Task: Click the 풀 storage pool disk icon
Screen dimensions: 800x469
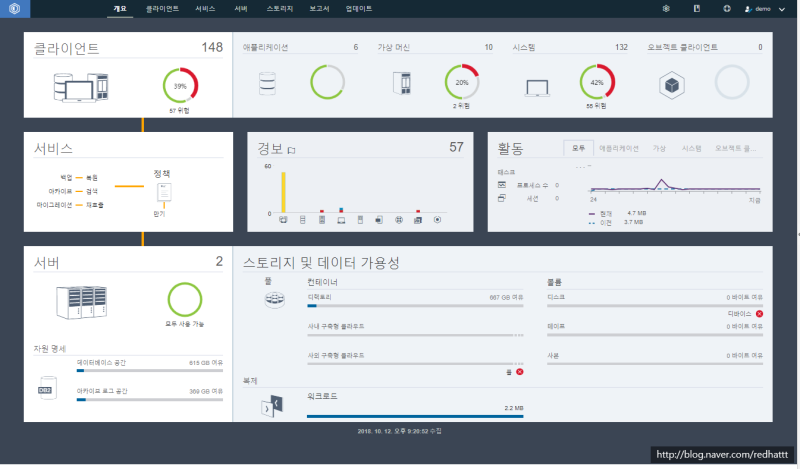Action: click(274, 300)
